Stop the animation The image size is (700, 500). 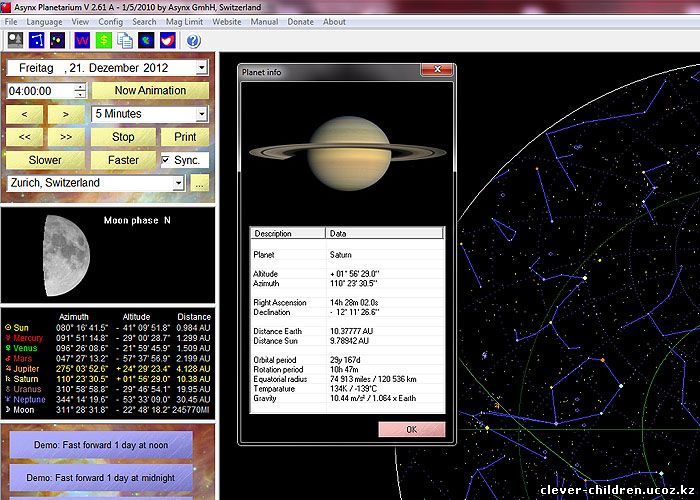pyautogui.click(x=123, y=137)
